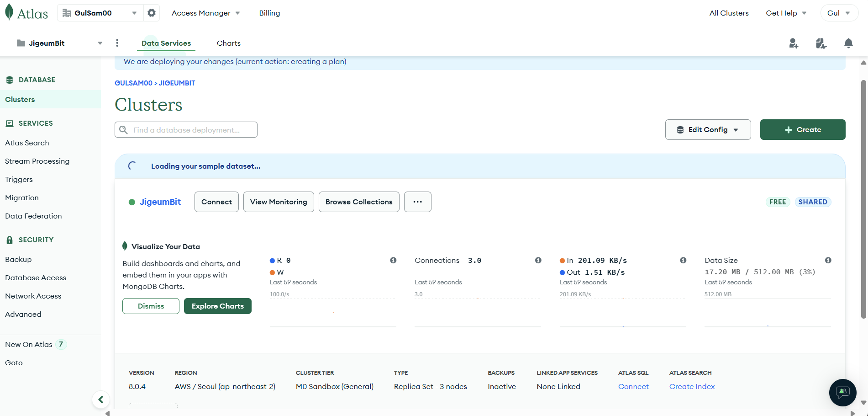Click the cluster version 8.0.4 value

click(137, 386)
